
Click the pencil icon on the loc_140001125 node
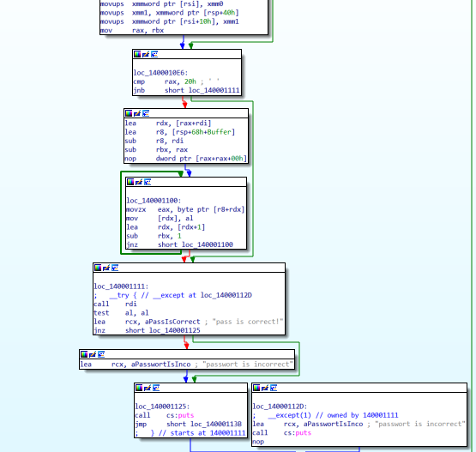coord(148,388)
